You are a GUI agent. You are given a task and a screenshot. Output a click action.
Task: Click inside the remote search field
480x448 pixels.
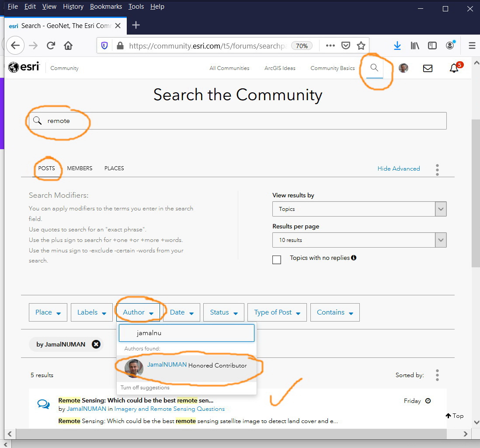point(175,121)
